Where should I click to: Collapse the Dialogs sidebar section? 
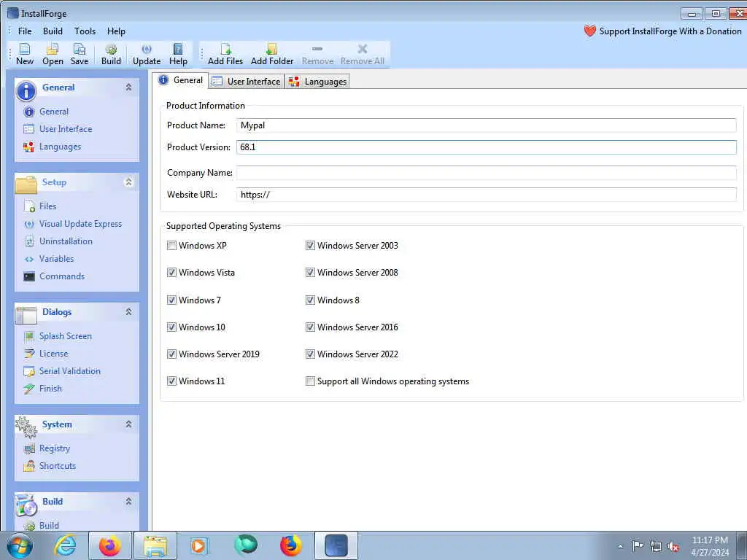[128, 312]
